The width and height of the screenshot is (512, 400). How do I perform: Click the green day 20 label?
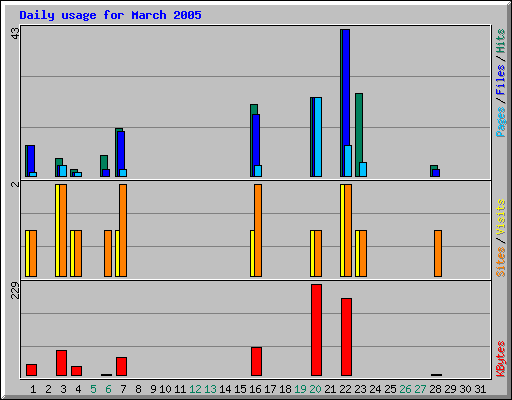(315, 389)
